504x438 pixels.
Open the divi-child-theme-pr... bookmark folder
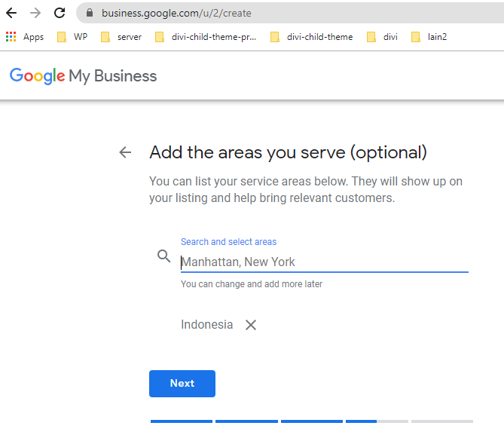pos(206,37)
